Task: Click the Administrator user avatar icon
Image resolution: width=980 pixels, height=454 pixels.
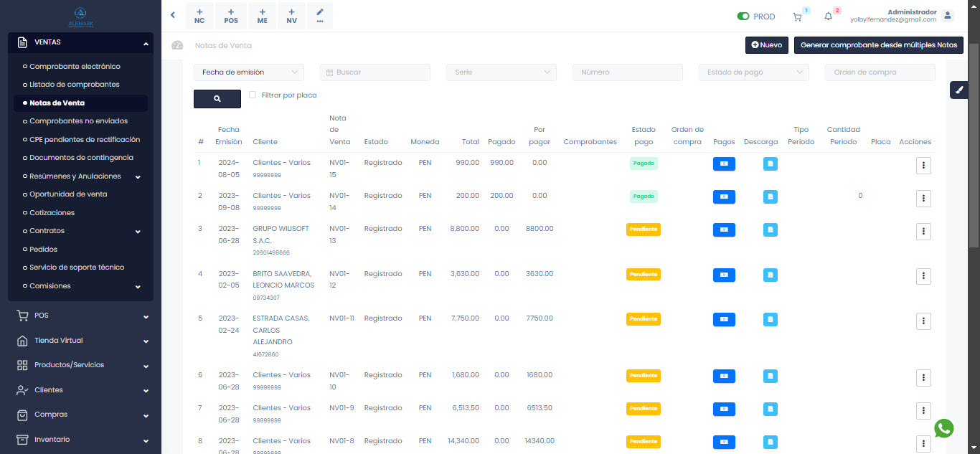Action: [948, 16]
